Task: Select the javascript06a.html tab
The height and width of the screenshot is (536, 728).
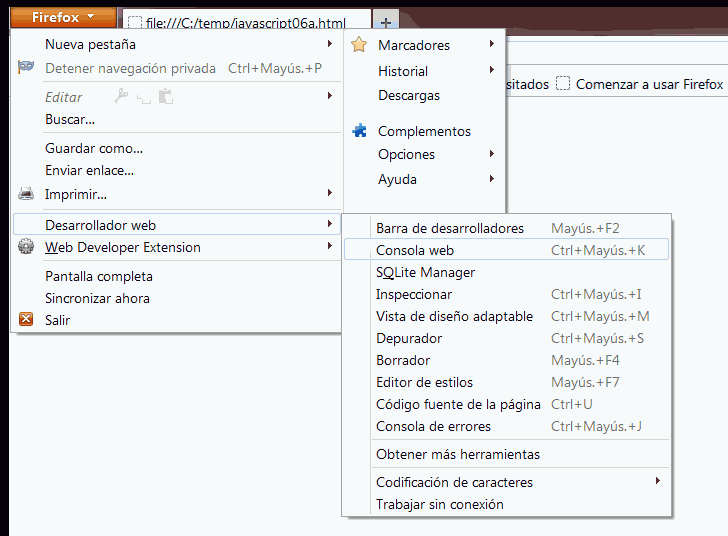Action: coord(247,20)
